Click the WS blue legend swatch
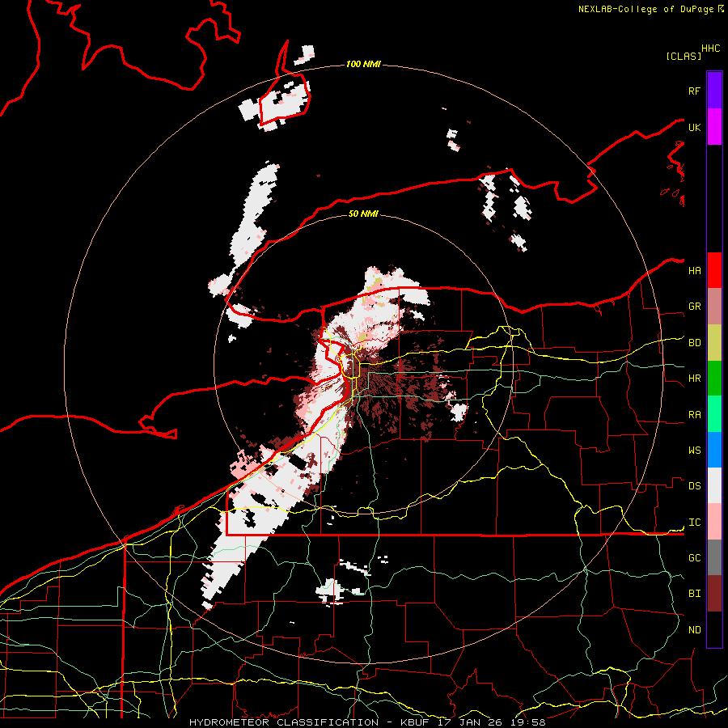Screen dimensions: 728x728 [714, 450]
